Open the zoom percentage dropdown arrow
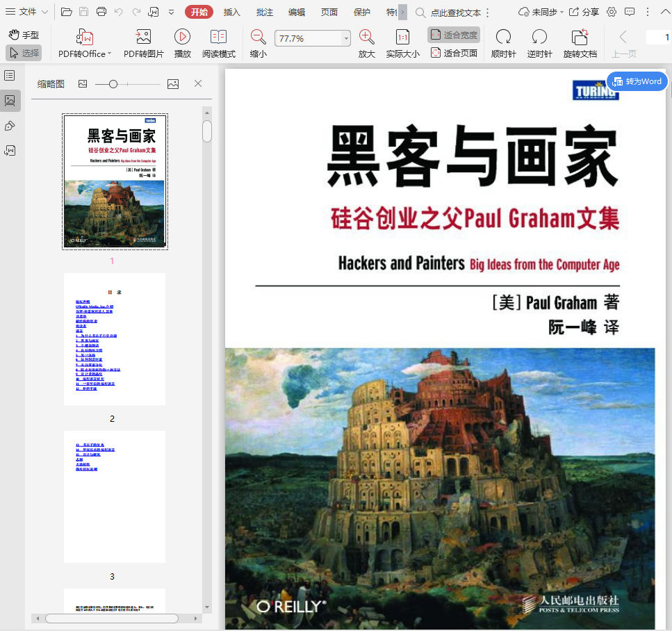The width and height of the screenshot is (672, 631). 346,39
